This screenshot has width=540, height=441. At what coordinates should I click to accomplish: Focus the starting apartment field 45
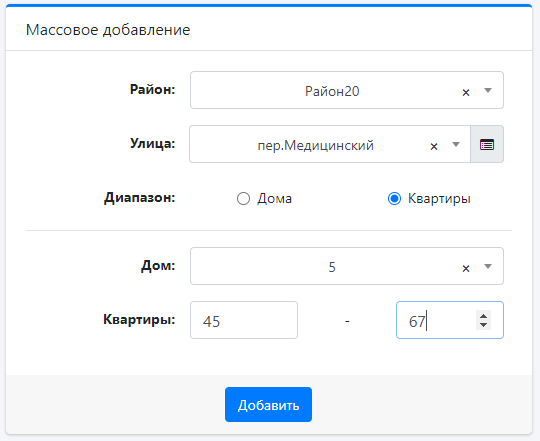click(244, 320)
